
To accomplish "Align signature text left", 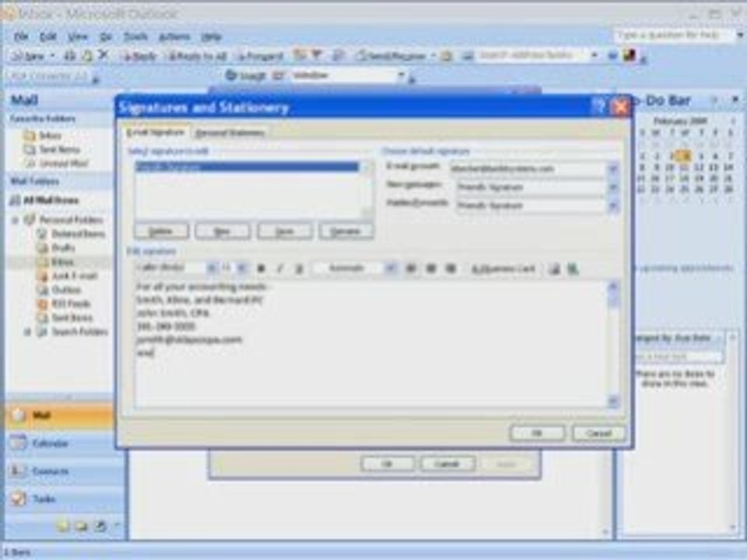I will 410,268.
